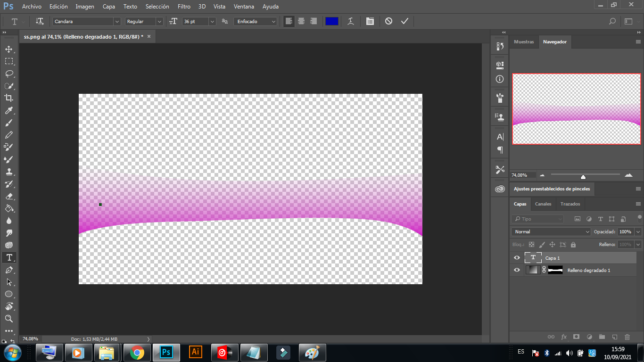Select the Eyedropper tool
Viewport: 644px width, 362px height.
(x=9, y=110)
